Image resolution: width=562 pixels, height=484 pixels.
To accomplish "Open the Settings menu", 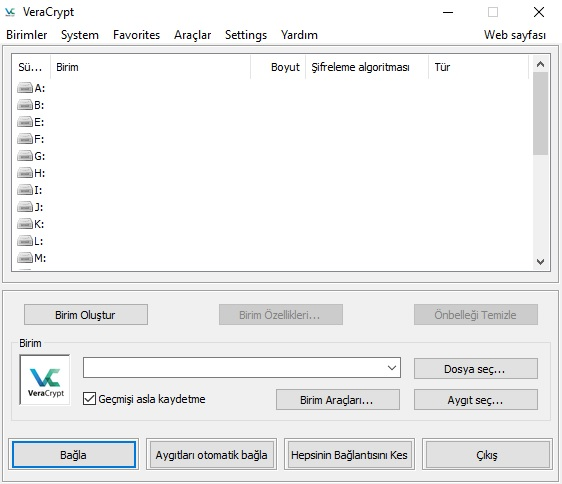I will coord(246,35).
